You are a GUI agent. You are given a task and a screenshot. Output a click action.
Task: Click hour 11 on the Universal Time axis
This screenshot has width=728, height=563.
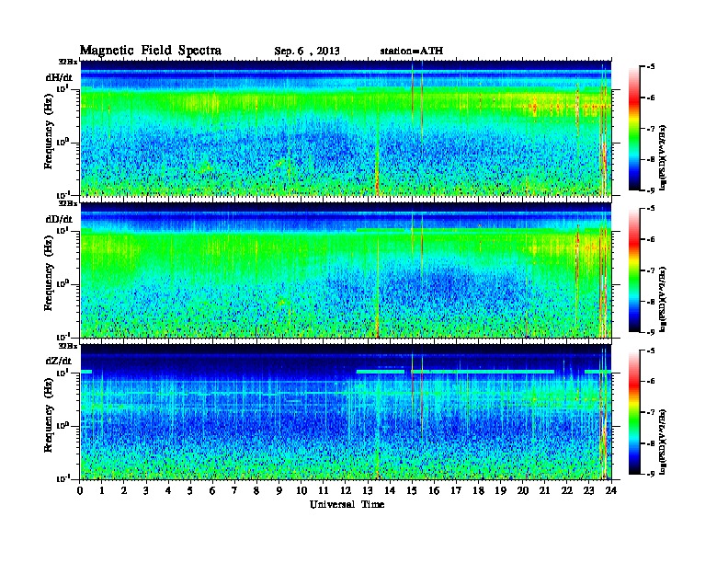[324, 490]
